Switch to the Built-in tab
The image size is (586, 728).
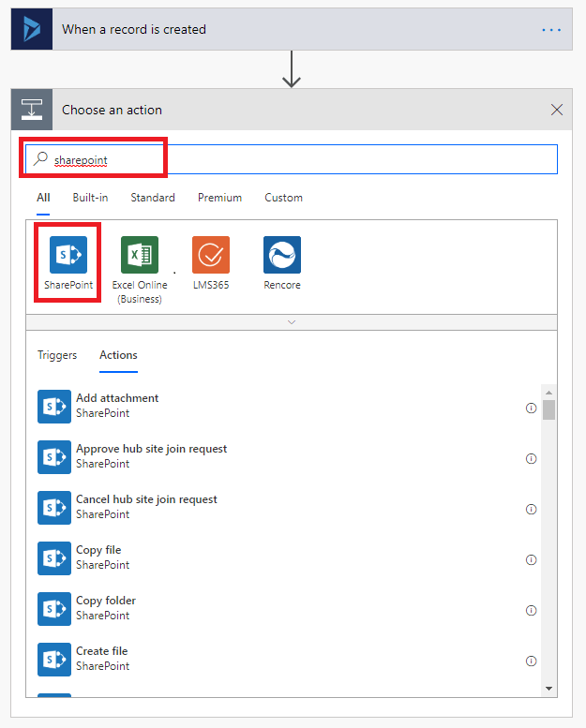[x=90, y=198]
